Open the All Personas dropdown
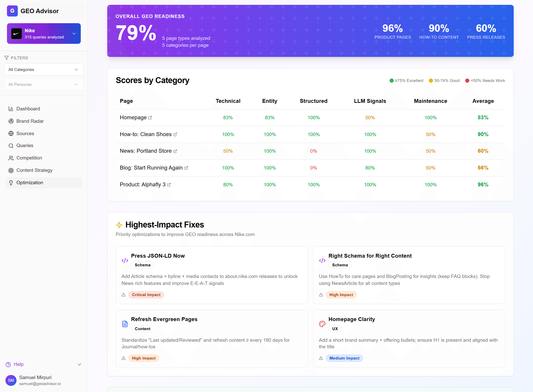Screen dimensions: 533x392 44,84
